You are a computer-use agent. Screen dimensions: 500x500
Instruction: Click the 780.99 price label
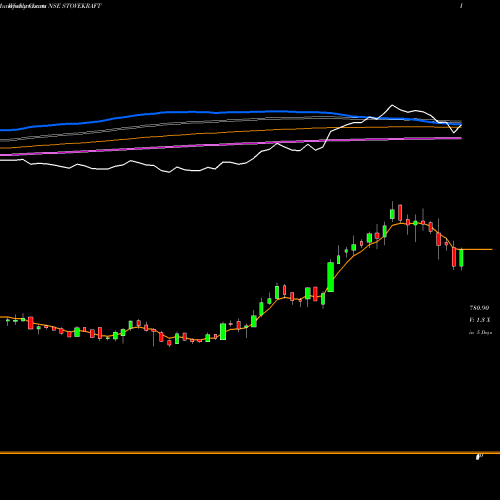click(x=479, y=308)
